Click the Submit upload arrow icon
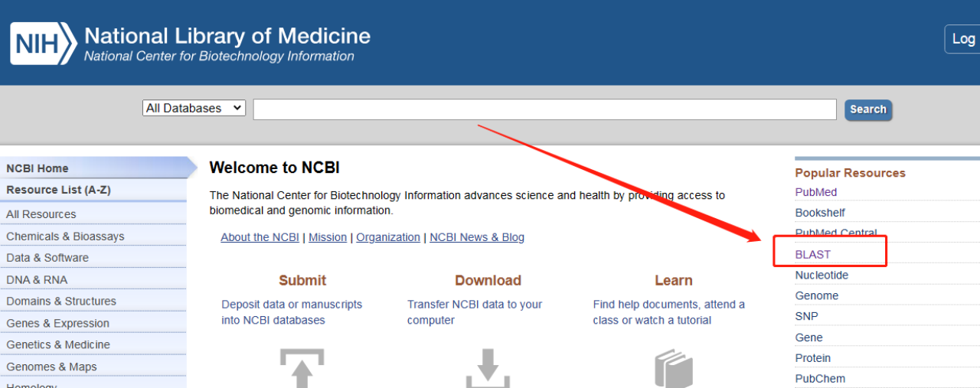 tap(302, 368)
